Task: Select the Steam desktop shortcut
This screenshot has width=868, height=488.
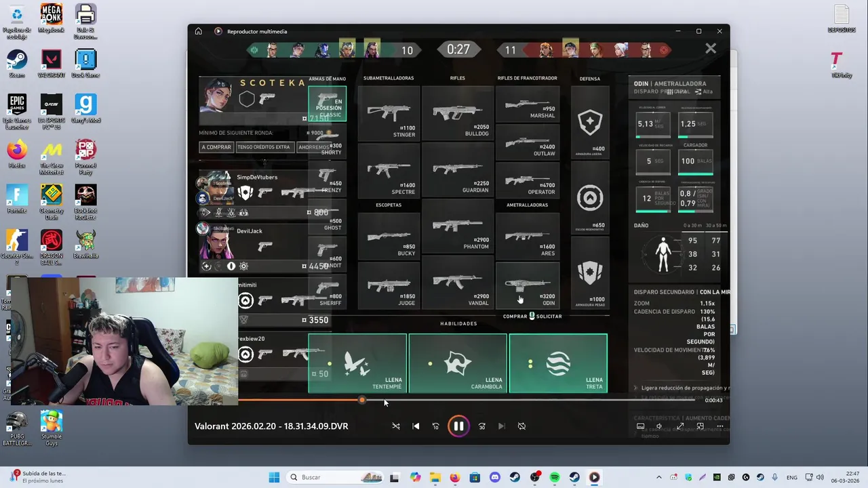Action: pos(16,64)
